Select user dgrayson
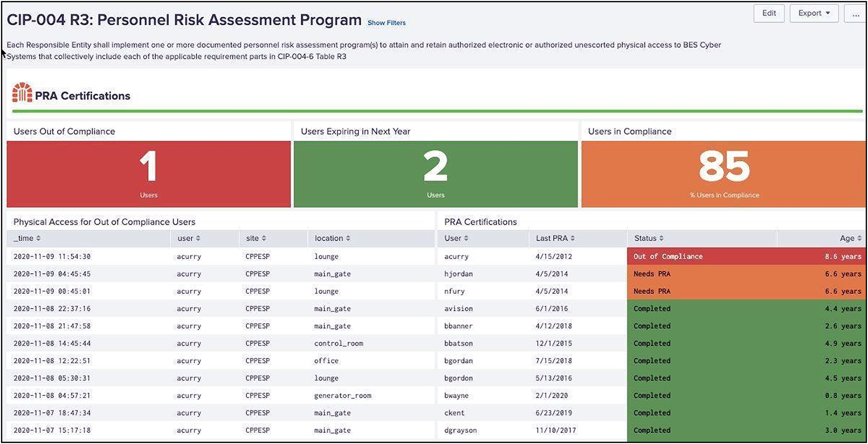Image resolution: width=868 pixels, height=444 pixels. pyautogui.click(x=461, y=430)
